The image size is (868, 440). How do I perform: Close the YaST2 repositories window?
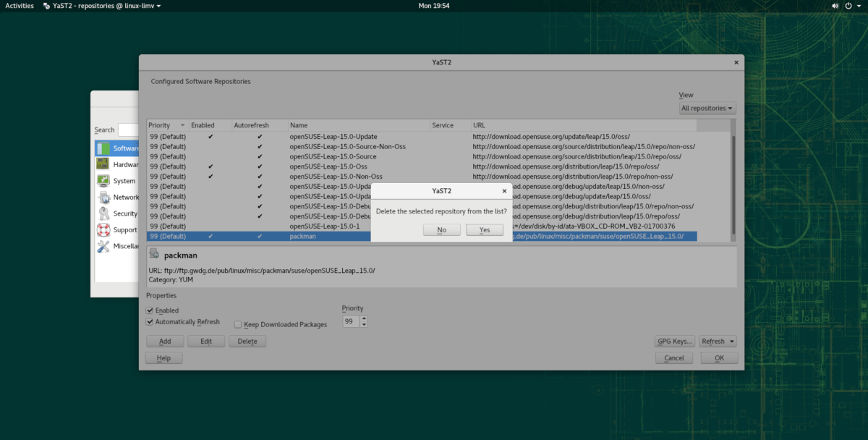[x=736, y=63]
